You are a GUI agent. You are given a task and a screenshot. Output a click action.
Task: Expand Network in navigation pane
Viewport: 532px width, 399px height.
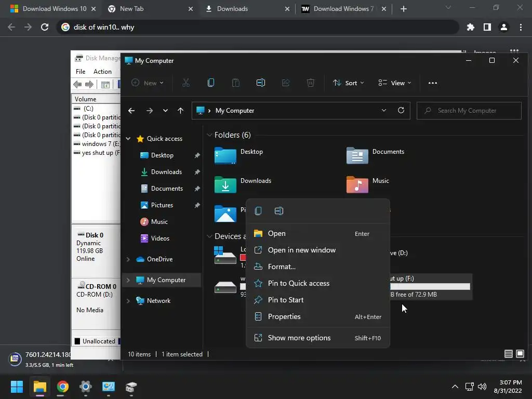[x=128, y=301]
